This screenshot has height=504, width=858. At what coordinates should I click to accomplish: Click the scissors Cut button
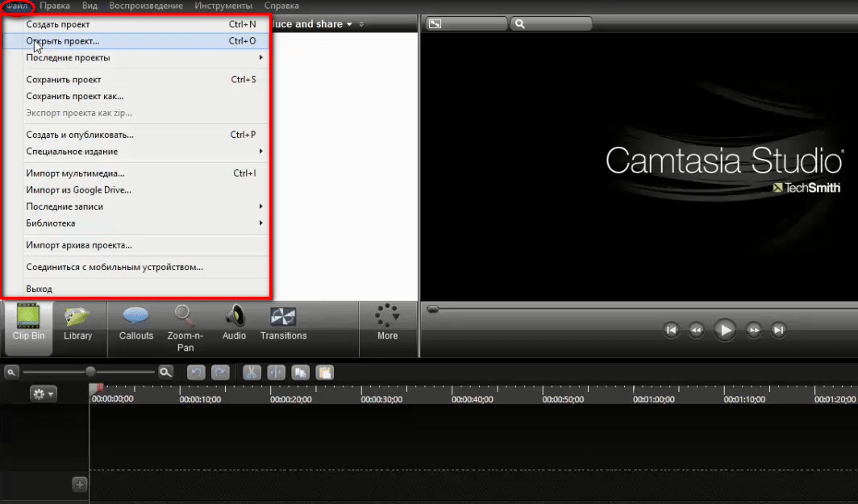click(x=252, y=373)
